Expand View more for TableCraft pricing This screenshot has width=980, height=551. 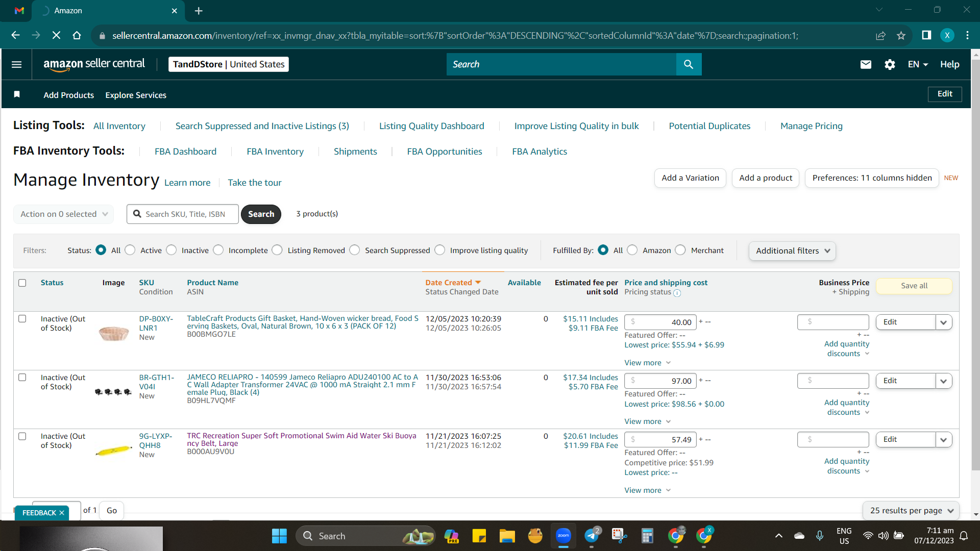pos(647,363)
